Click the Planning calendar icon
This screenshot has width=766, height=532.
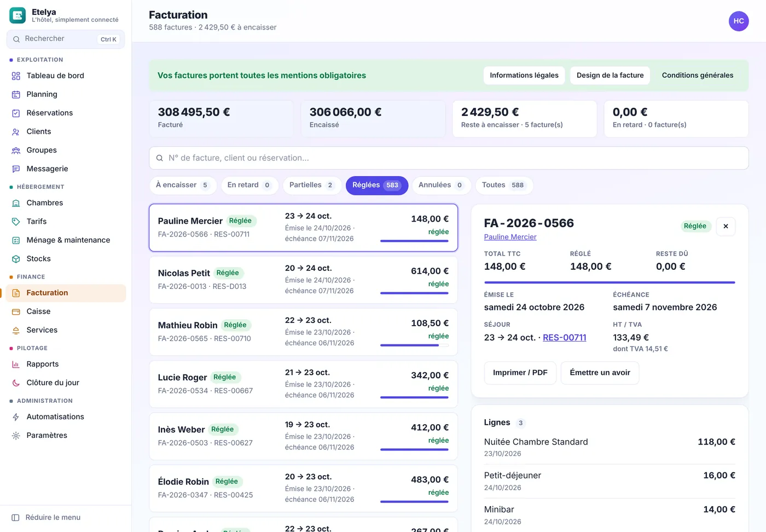click(16, 95)
